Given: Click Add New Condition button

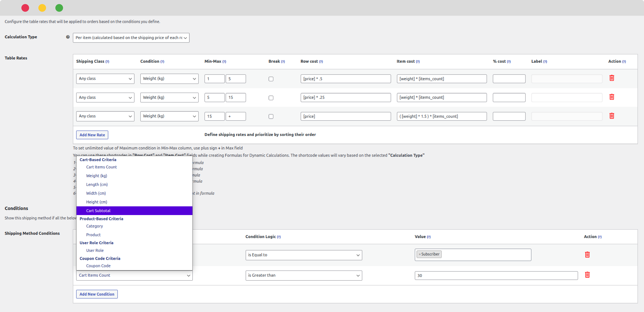Looking at the screenshot, I should coord(97,294).
